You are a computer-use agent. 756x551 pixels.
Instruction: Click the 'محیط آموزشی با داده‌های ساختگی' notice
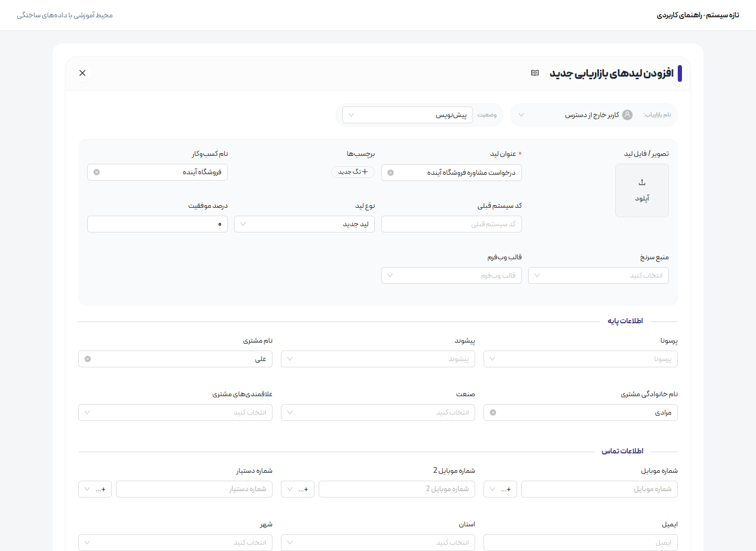pos(65,15)
